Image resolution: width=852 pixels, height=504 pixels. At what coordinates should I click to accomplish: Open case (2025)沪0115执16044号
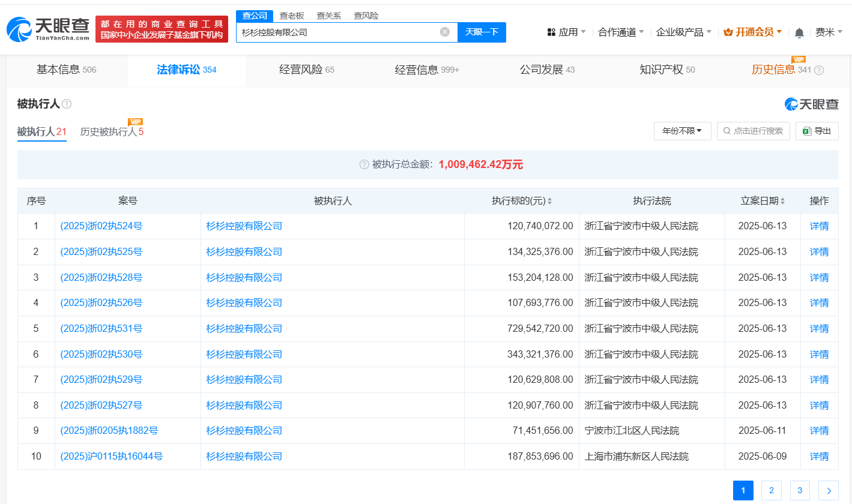pyautogui.click(x=112, y=457)
